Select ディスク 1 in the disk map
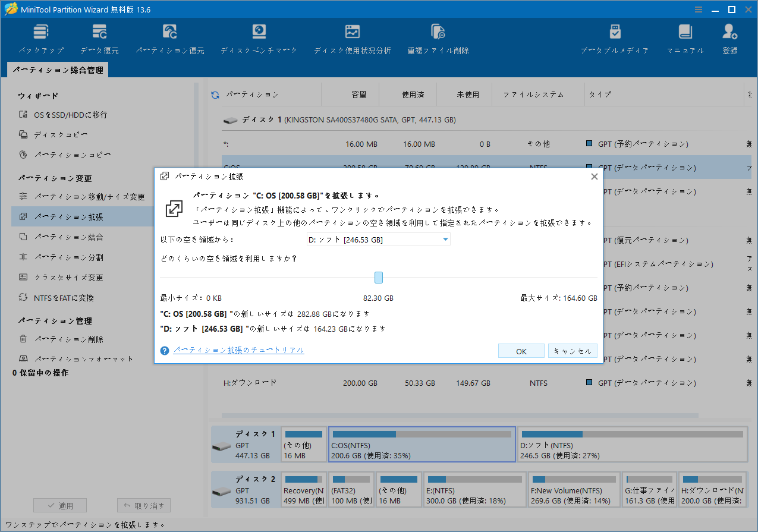The width and height of the screenshot is (758, 532). (246, 445)
